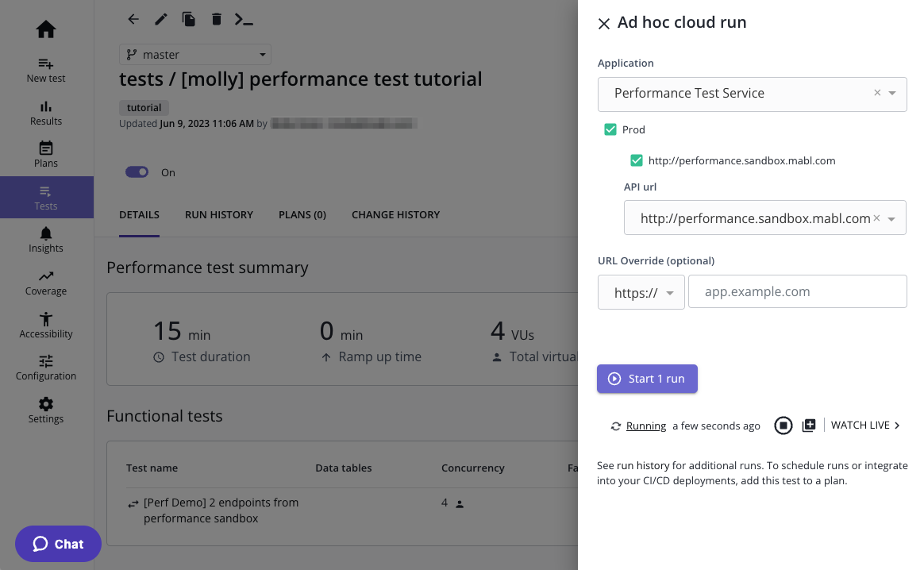Click the add-to-queue icon beside stop
Viewport: 924px width, 570px height.
(x=809, y=426)
